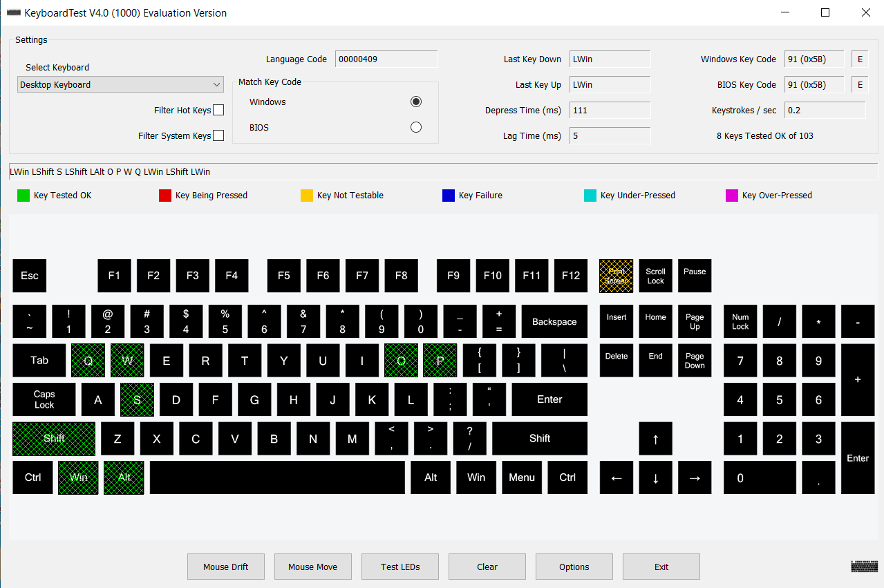Click the yellow Print Screen key
This screenshot has width=884, height=588.
(616, 275)
